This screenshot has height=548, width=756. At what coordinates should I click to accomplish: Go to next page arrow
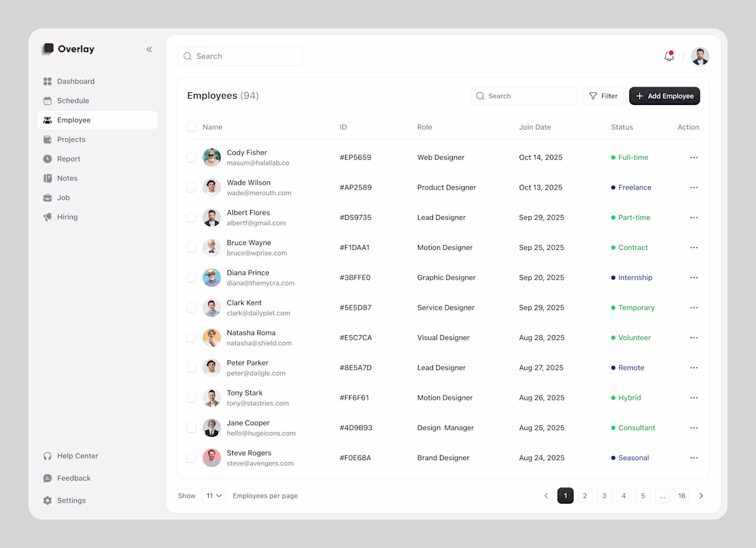coord(701,496)
